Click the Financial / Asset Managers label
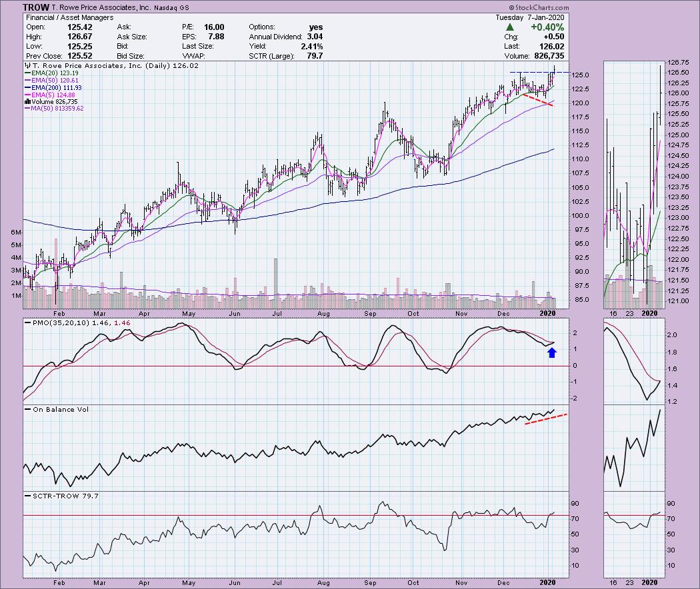This screenshot has width=700, height=589. coord(69,17)
